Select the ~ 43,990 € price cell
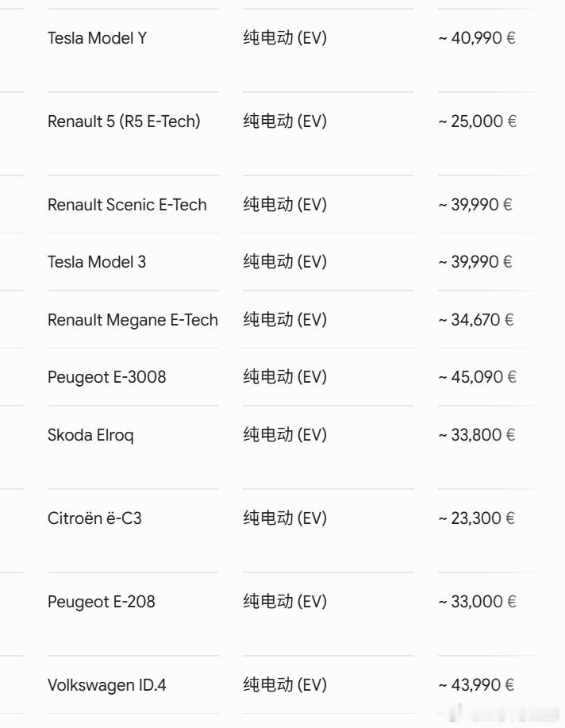The width and height of the screenshot is (565, 728). tap(476, 685)
